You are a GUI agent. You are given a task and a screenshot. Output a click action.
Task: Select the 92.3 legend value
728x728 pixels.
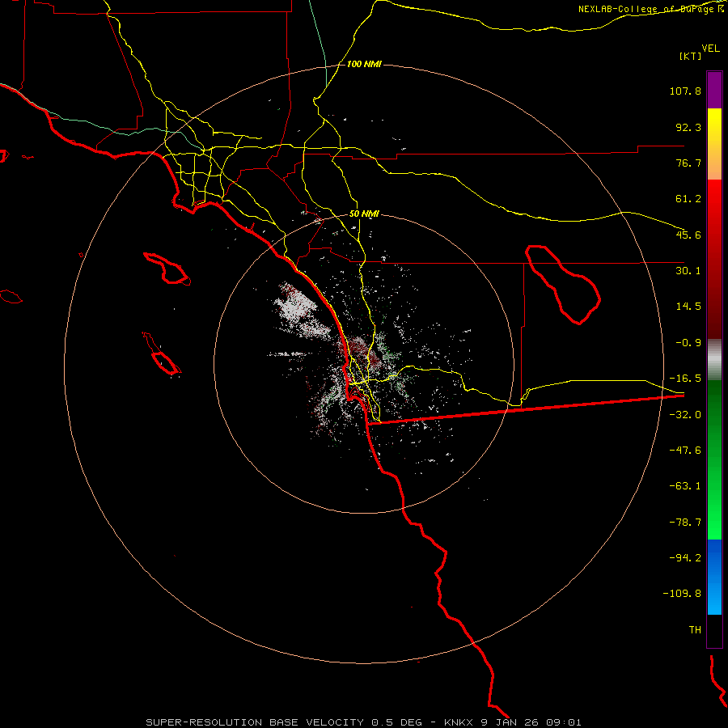[x=688, y=127]
